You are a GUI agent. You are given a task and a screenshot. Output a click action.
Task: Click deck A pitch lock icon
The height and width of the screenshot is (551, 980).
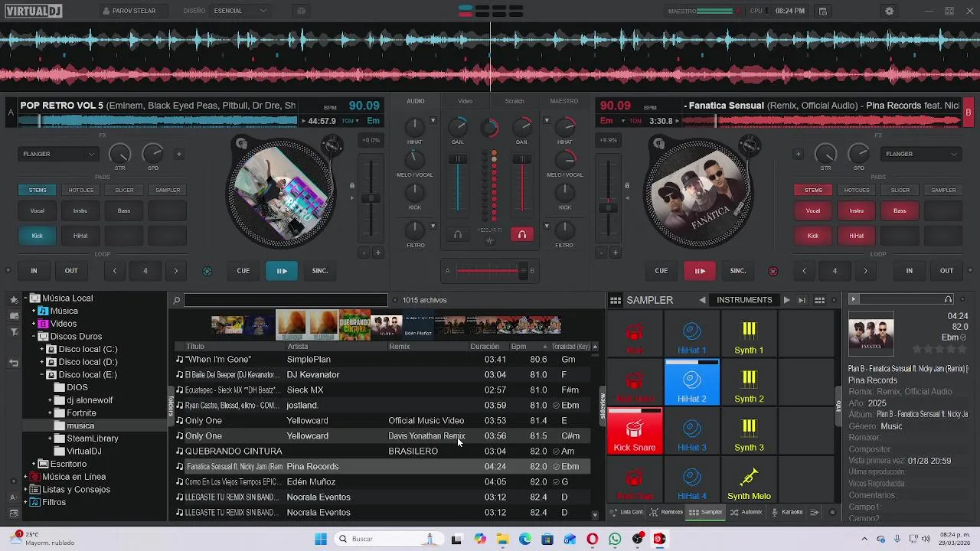point(352,185)
